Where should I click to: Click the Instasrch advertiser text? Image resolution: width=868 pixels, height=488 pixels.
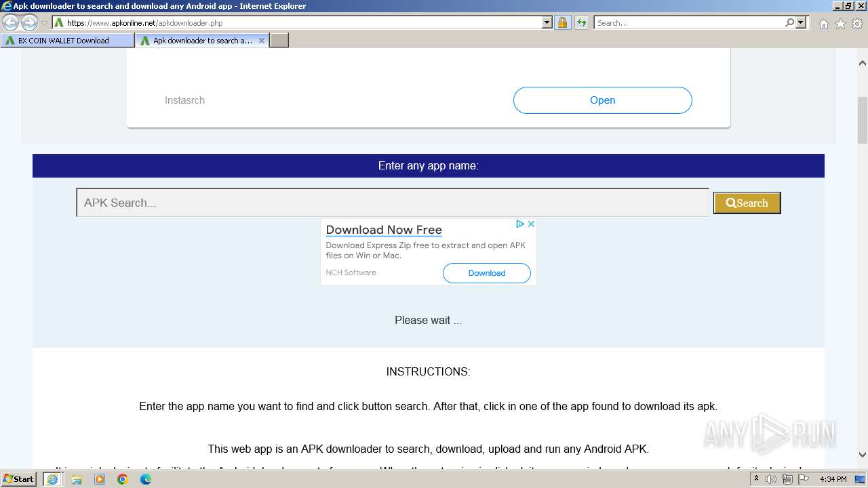[x=184, y=100]
